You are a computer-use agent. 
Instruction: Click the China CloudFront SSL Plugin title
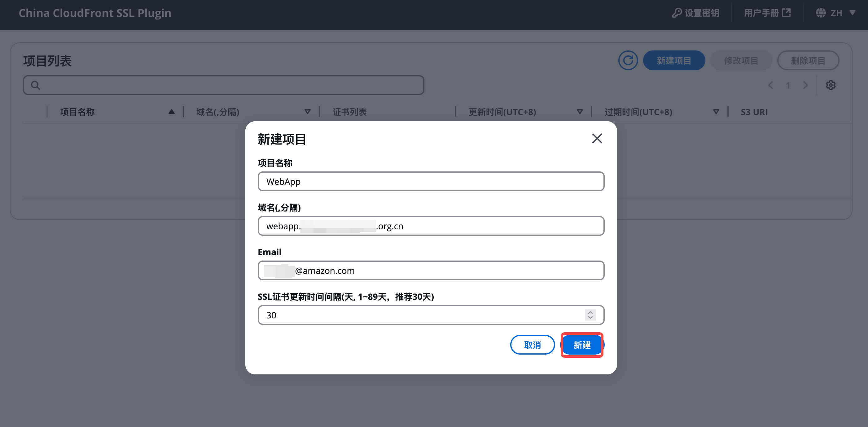tap(95, 13)
